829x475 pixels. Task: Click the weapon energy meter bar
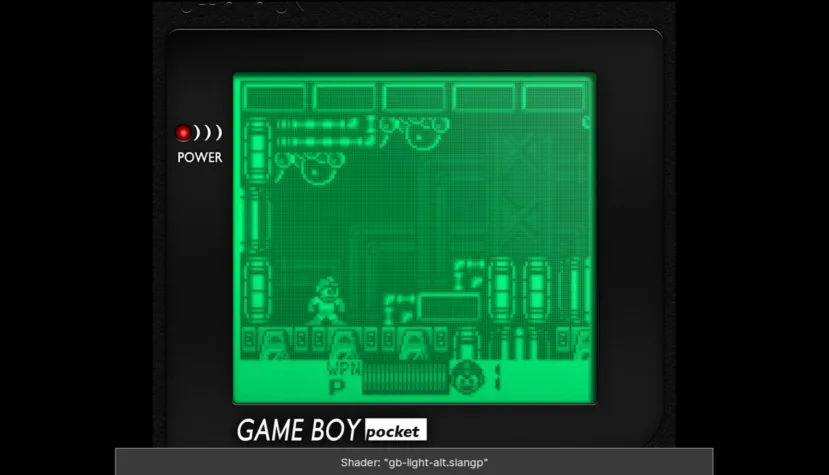tap(406, 378)
